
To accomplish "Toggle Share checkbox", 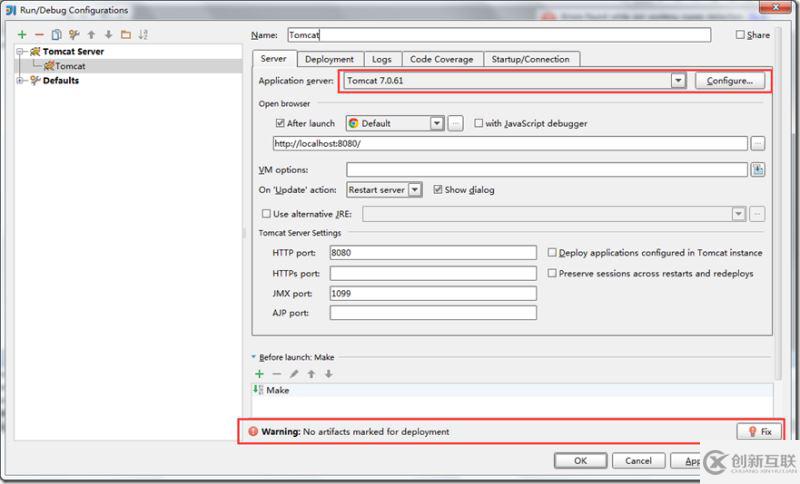I will pos(740,35).
